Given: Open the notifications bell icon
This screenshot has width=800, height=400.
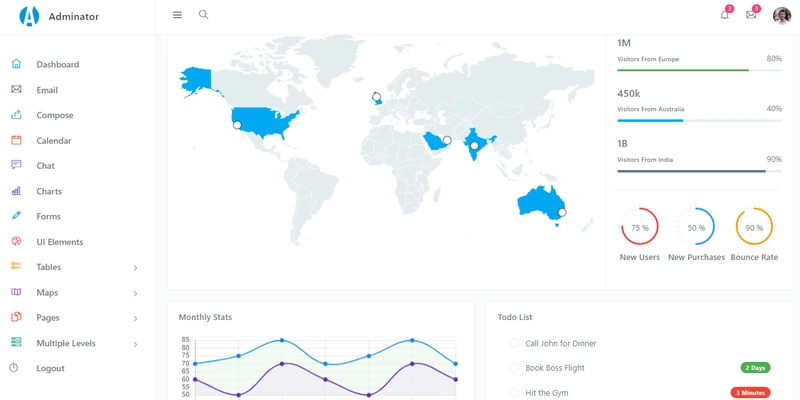Looking at the screenshot, I should pyautogui.click(x=725, y=15).
